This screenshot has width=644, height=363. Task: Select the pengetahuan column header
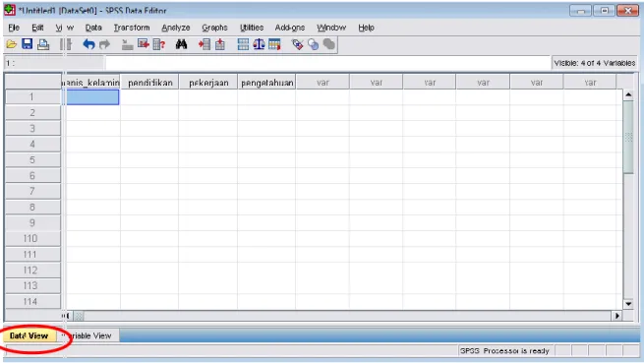(x=267, y=83)
